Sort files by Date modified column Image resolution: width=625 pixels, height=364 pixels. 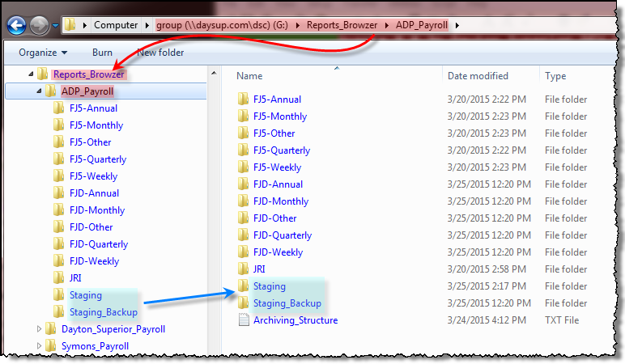point(477,76)
